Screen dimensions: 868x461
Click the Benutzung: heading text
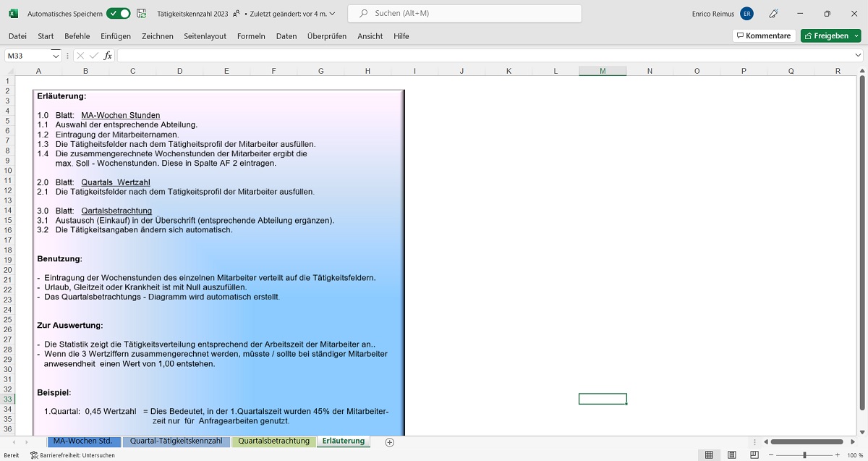tap(59, 258)
